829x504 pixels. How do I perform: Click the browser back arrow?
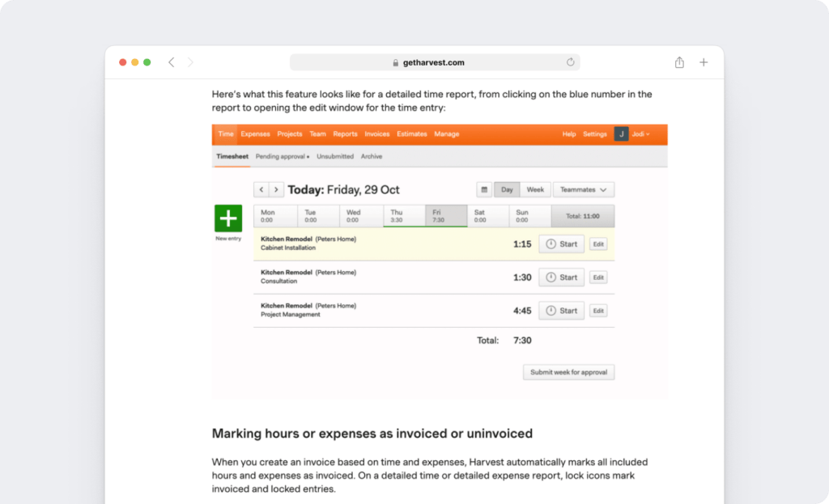tap(171, 62)
